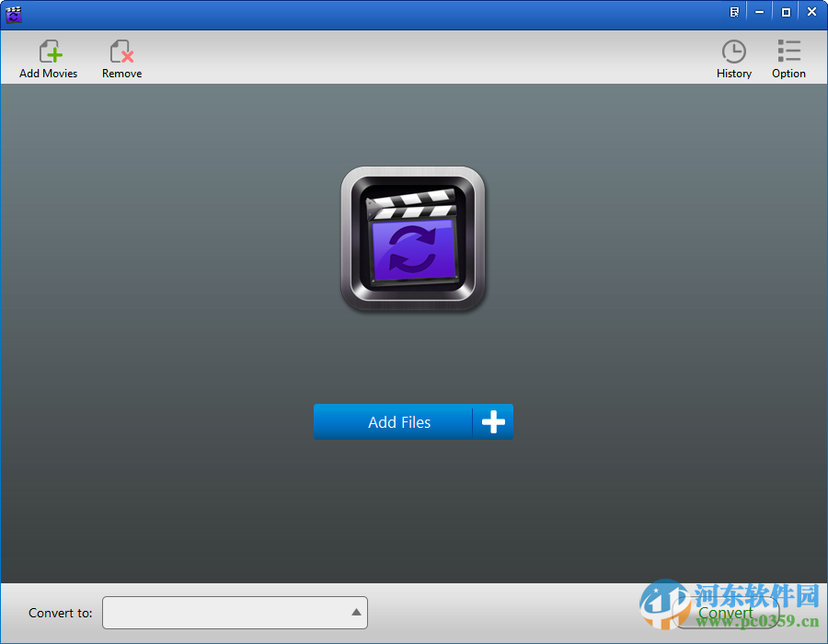The image size is (828, 644).
Task: Click inside the Convert to combo box
Action: pos(230,612)
